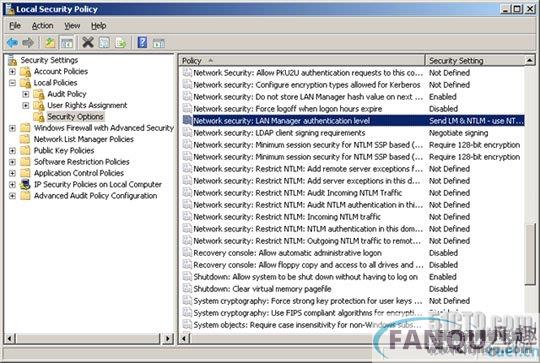Expand the User Rights Assignment node
This screenshot has height=363, width=540.
tap(26, 105)
